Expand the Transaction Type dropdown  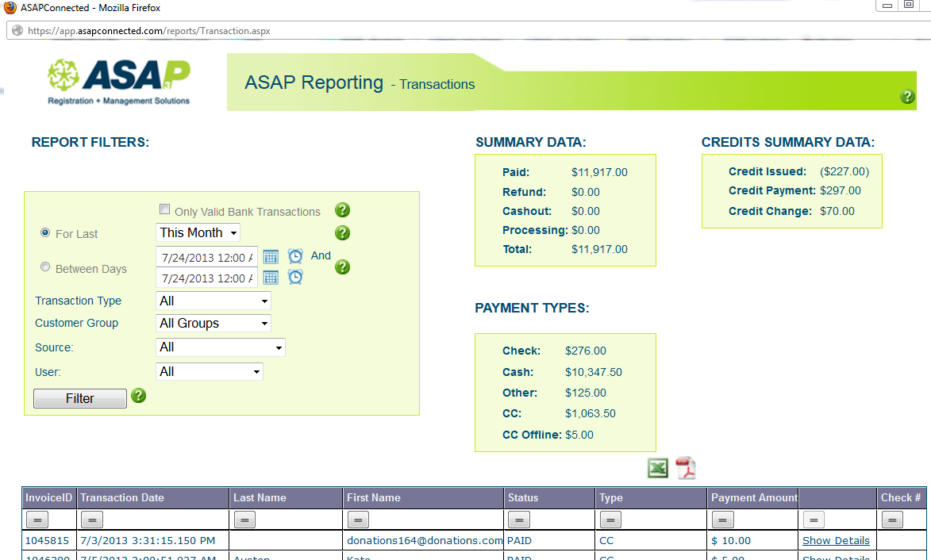[x=214, y=301]
